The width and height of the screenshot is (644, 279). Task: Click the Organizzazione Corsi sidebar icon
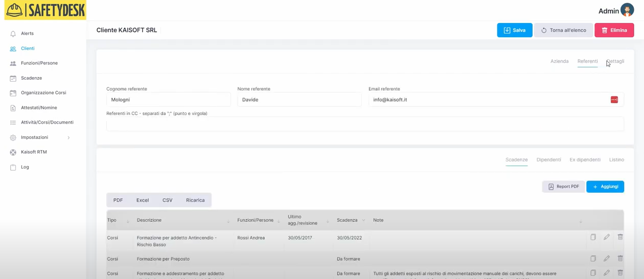tap(13, 93)
